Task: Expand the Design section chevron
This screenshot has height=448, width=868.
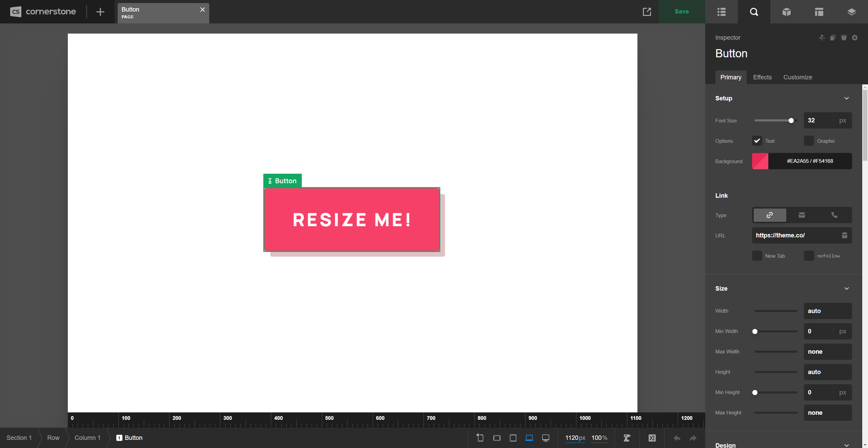Action: pyautogui.click(x=846, y=445)
